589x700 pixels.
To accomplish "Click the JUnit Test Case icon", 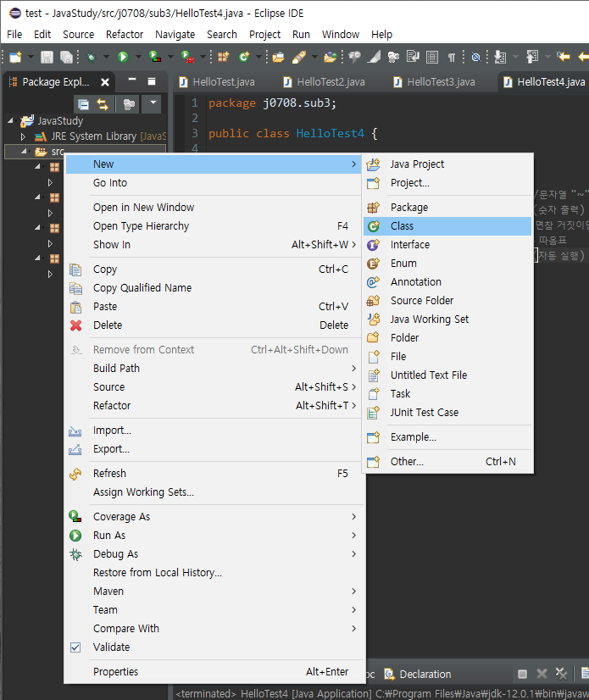I will pyautogui.click(x=374, y=413).
